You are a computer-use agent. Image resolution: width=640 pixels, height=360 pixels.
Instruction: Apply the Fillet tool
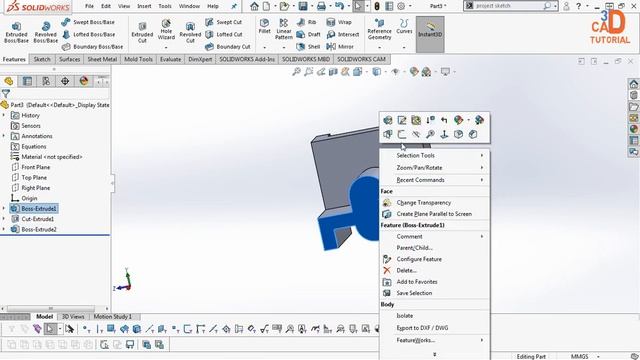[x=264, y=26]
